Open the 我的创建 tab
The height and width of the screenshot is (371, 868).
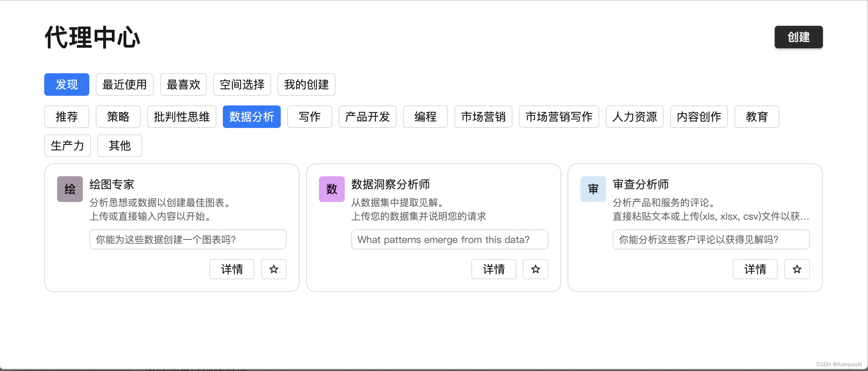[x=306, y=85]
